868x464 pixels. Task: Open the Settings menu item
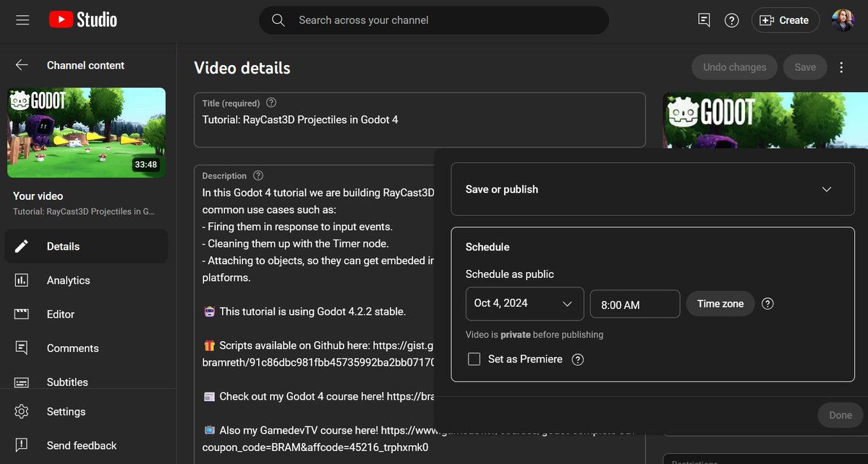[x=86, y=412]
